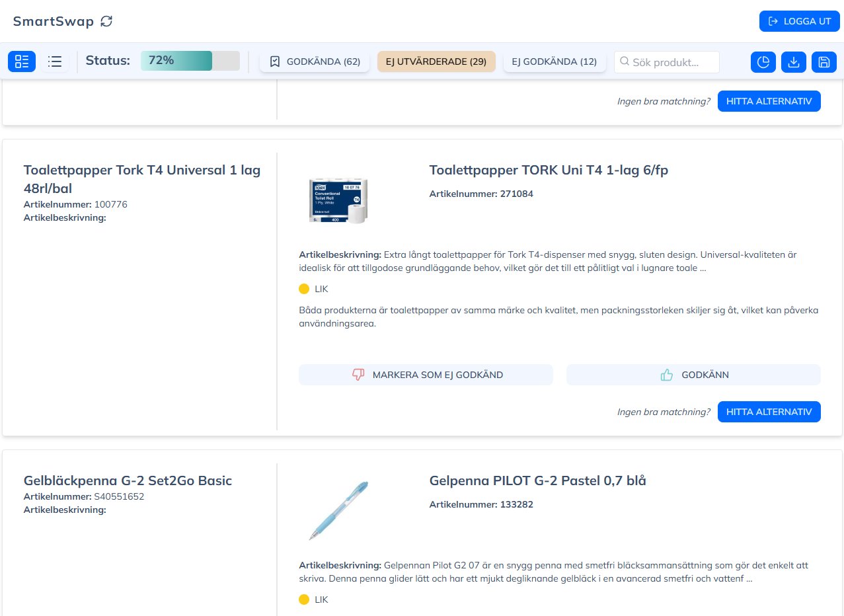Select the Ej godkända (12) filter
This screenshot has height=616, width=844.
pos(554,61)
